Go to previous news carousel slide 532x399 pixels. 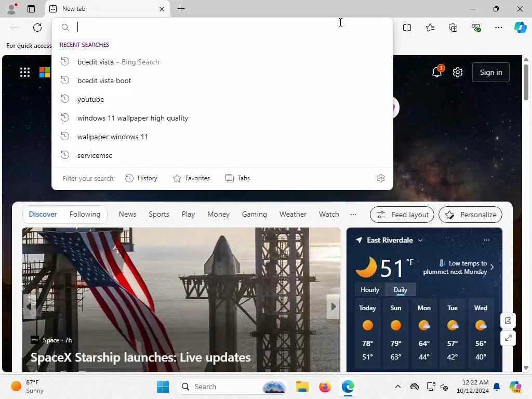(29, 307)
